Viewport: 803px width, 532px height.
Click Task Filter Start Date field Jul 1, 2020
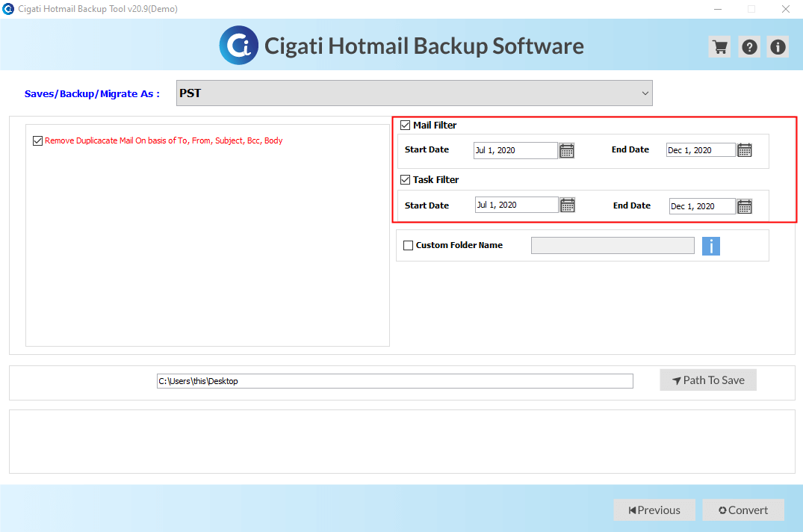[516, 205]
